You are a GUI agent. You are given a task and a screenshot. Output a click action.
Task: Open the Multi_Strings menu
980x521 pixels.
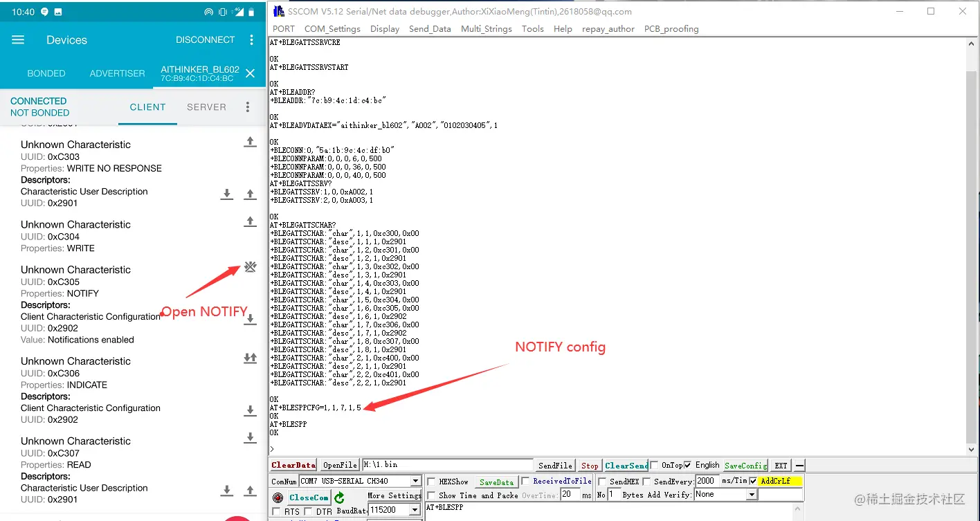click(487, 29)
